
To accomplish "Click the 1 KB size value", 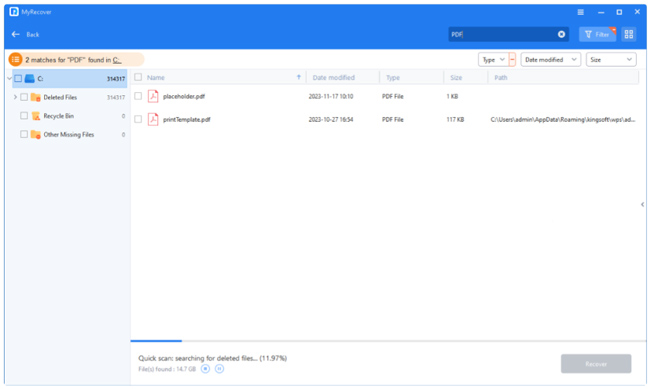I will pos(452,96).
